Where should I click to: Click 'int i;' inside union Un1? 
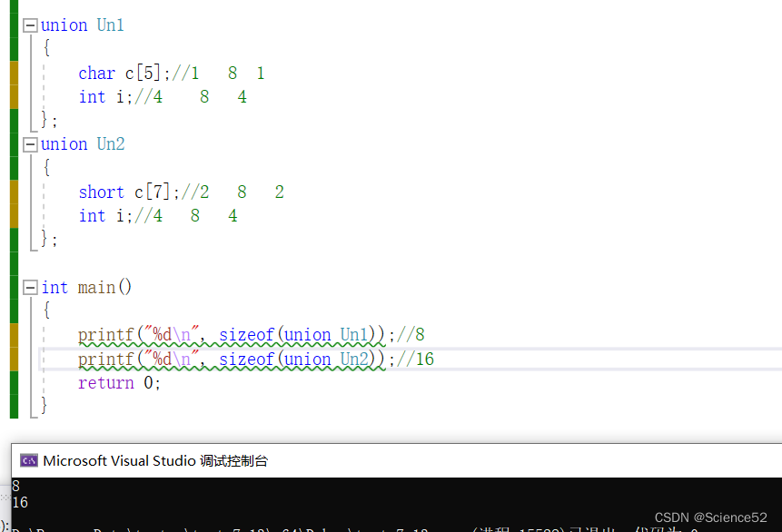click(x=105, y=97)
